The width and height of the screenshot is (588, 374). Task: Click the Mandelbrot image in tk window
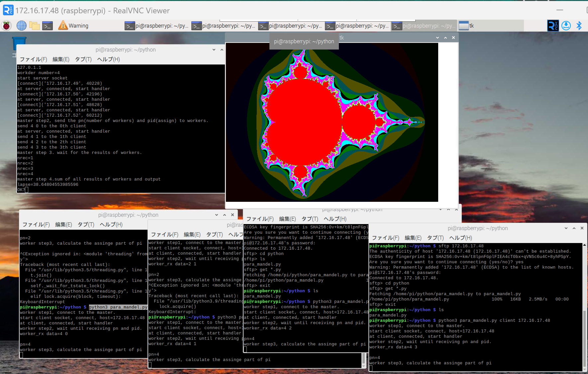(x=332, y=122)
